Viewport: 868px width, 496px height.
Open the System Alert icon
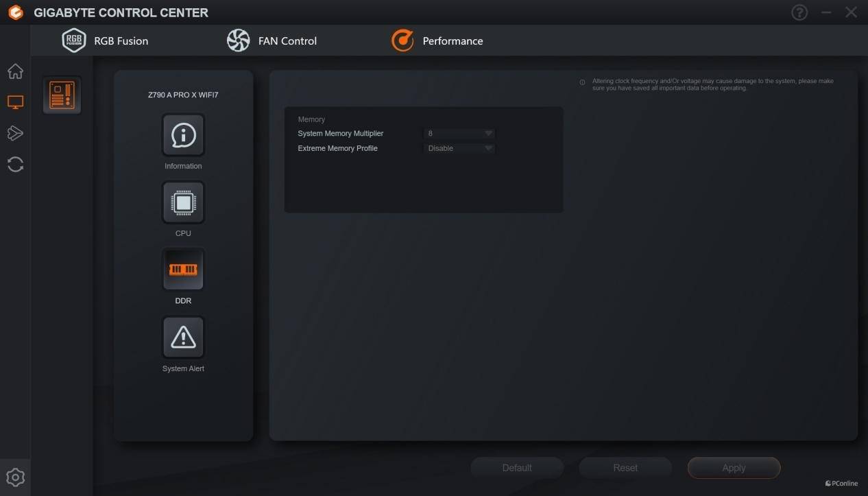[183, 337]
